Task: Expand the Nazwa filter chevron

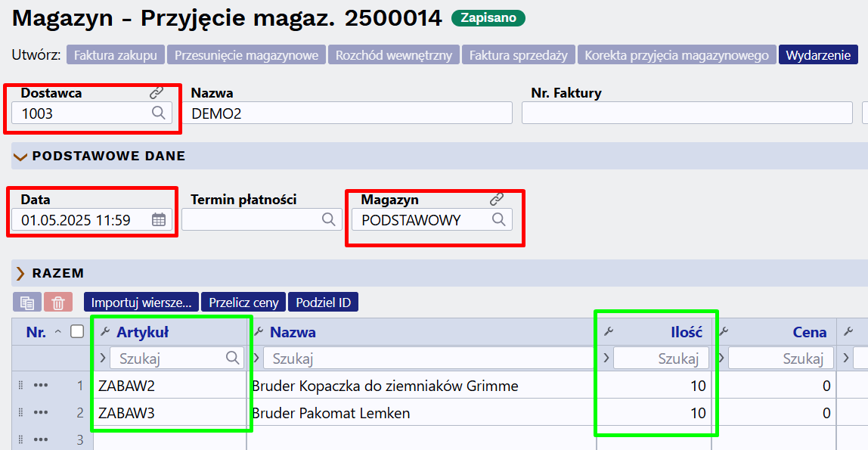Action: 256,358
